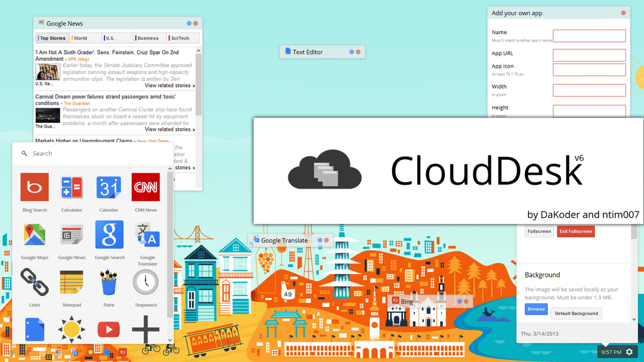644x362 pixels.
Task: Click Browse to choose a background
Action: click(x=536, y=309)
